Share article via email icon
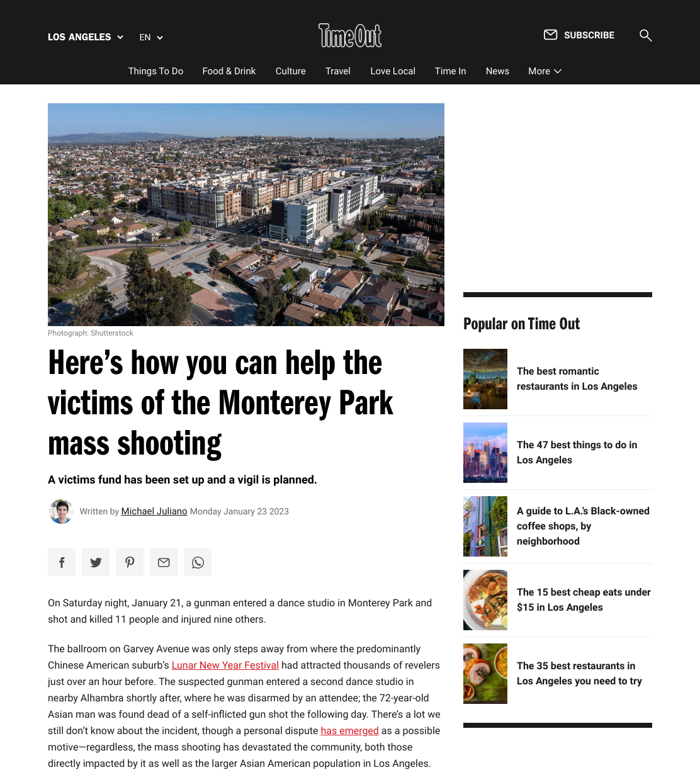Image resolution: width=700 pixels, height=770 pixels. click(x=164, y=562)
